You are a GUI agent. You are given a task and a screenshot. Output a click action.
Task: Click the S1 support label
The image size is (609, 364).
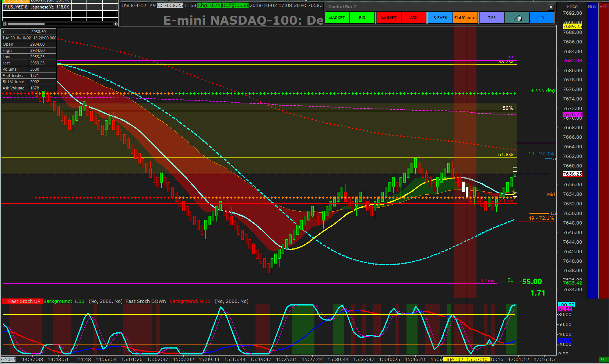coord(510,280)
